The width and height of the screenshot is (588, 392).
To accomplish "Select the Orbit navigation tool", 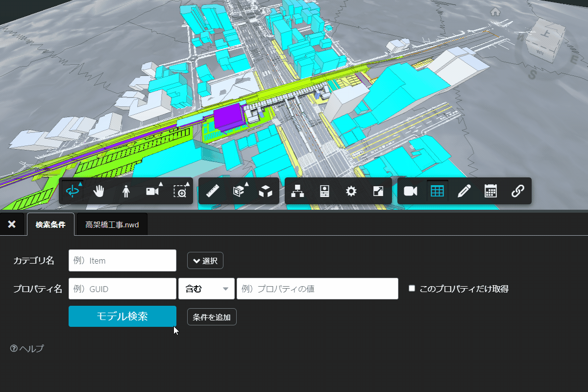I will (x=73, y=191).
